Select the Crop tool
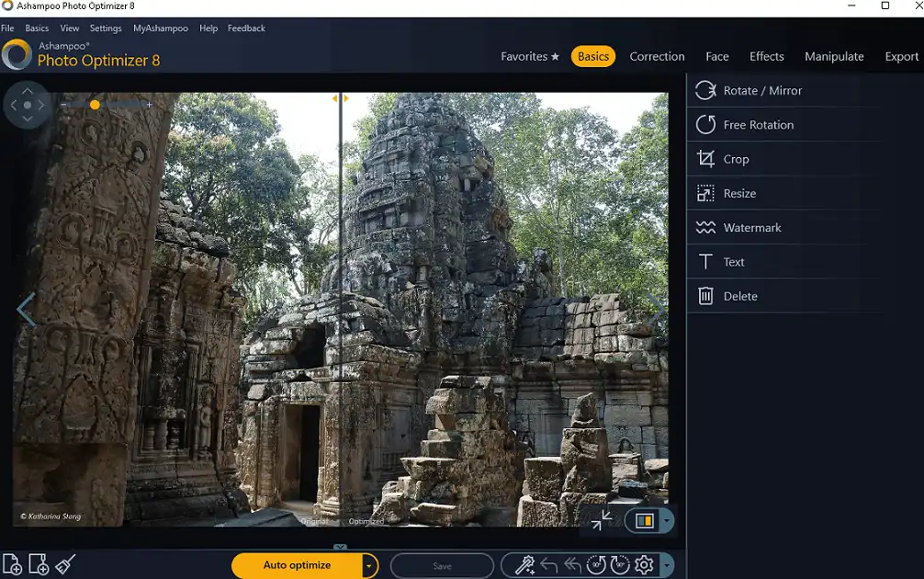 pos(736,159)
